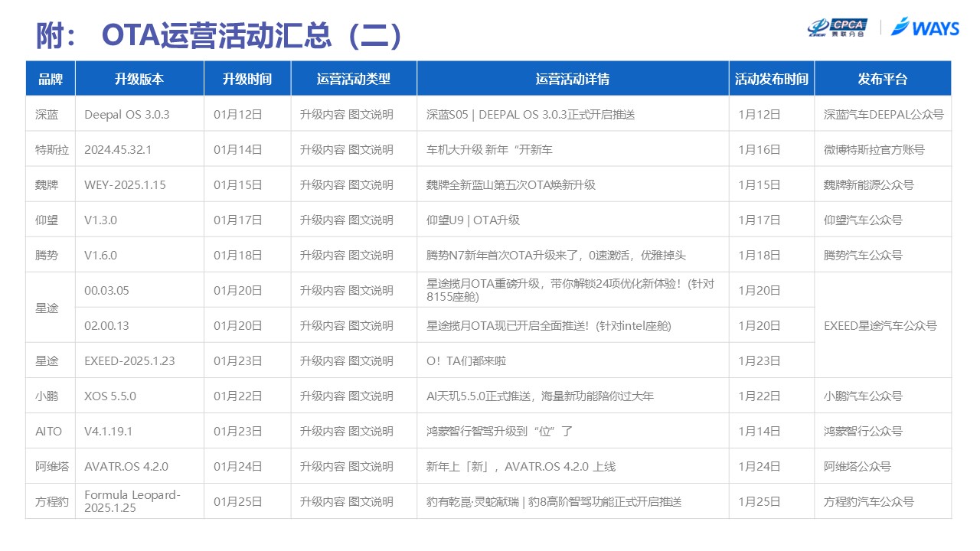Select platform EXEED星途汽车公众号

[x=880, y=326]
